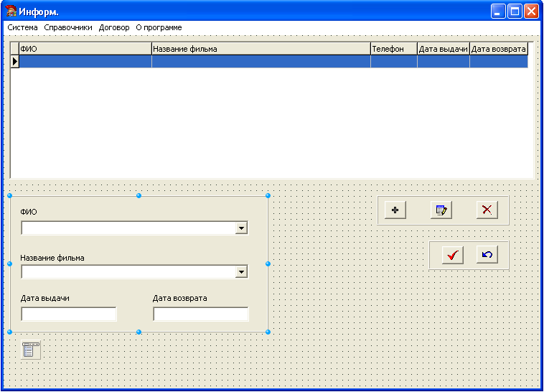Open the Система menu
This screenshot has height=392, width=544.
(22, 27)
